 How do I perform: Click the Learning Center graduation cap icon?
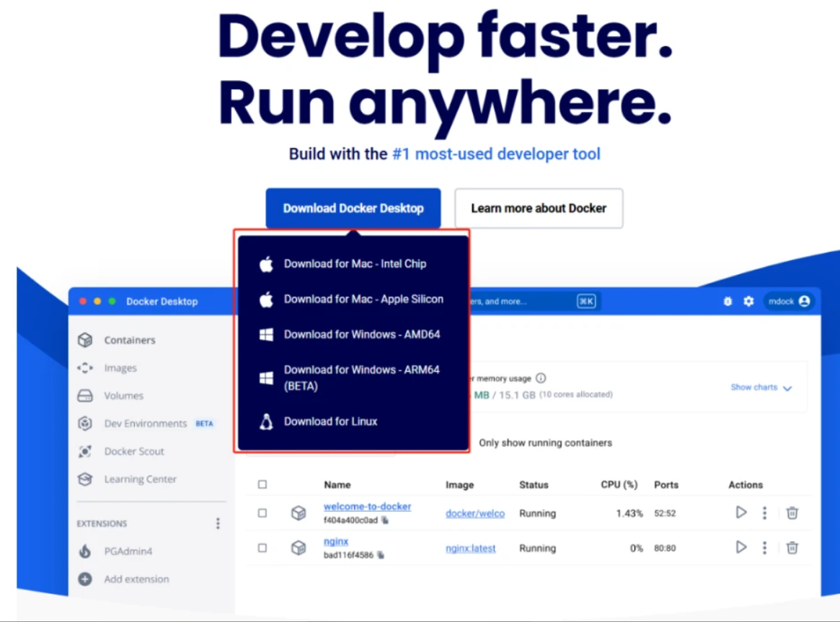85,479
